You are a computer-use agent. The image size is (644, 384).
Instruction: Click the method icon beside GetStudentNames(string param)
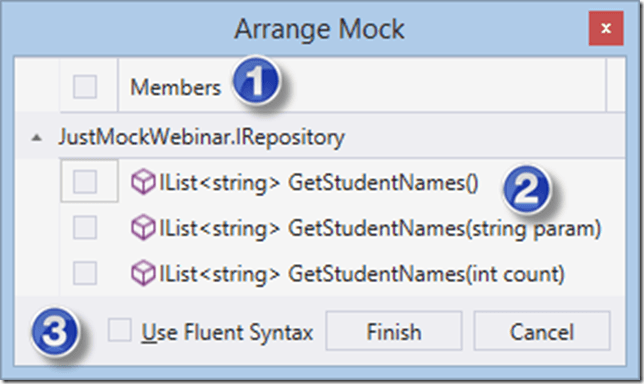143,228
